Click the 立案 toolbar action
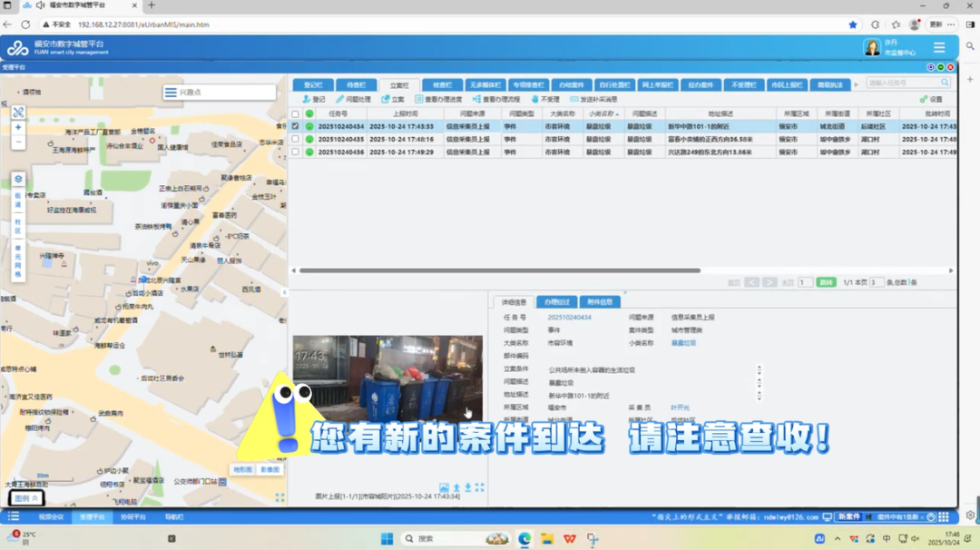The width and height of the screenshot is (980, 550). pyautogui.click(x=393, y=99)
